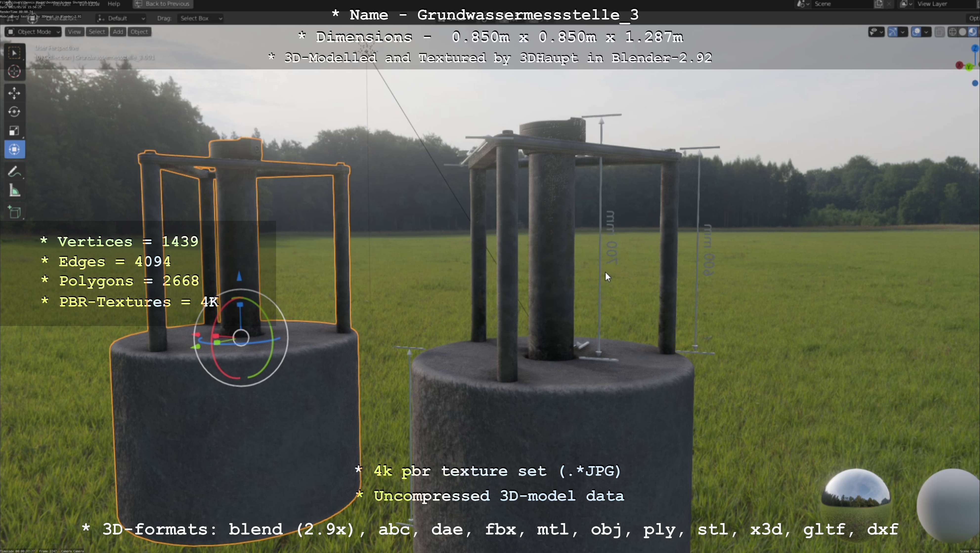This screenshot has width=980, height=553.
Task: Expand the overlays options dropdown arrow
Action: point(926,32)
